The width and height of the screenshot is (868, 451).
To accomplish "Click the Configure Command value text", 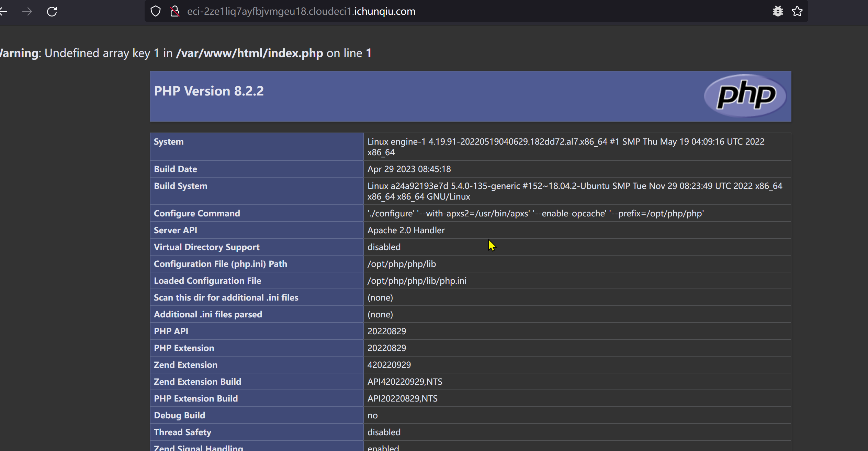I will (536, 214).
